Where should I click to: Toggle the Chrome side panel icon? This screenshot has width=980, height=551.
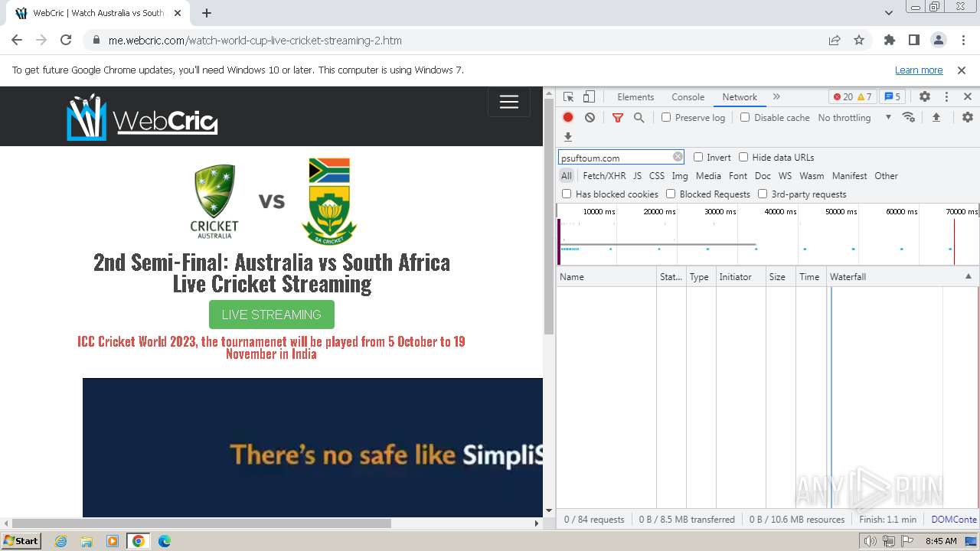[914, 41]
